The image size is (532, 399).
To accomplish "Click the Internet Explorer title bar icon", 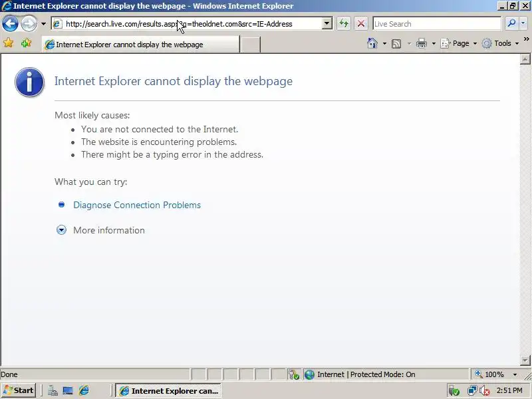I will tap(7, 6).
